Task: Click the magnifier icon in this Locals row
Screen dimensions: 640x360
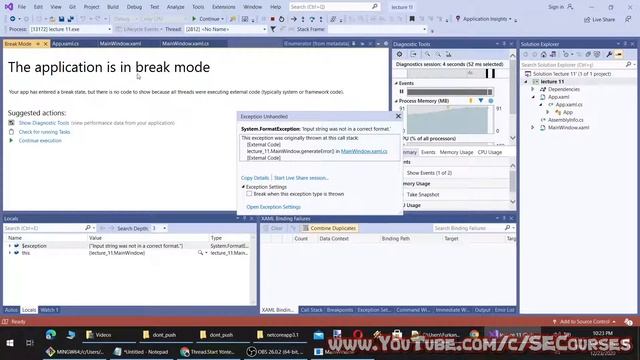Action: pos(200,253)
